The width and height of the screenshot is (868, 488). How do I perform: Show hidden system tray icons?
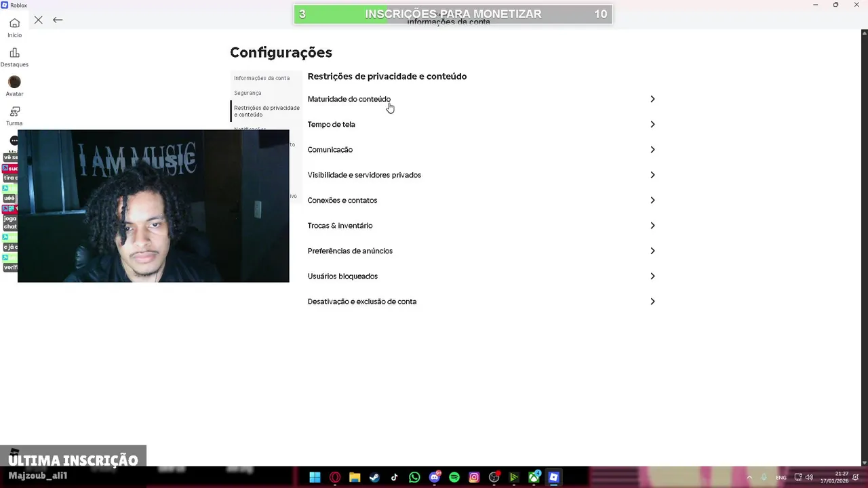[749, 477]
